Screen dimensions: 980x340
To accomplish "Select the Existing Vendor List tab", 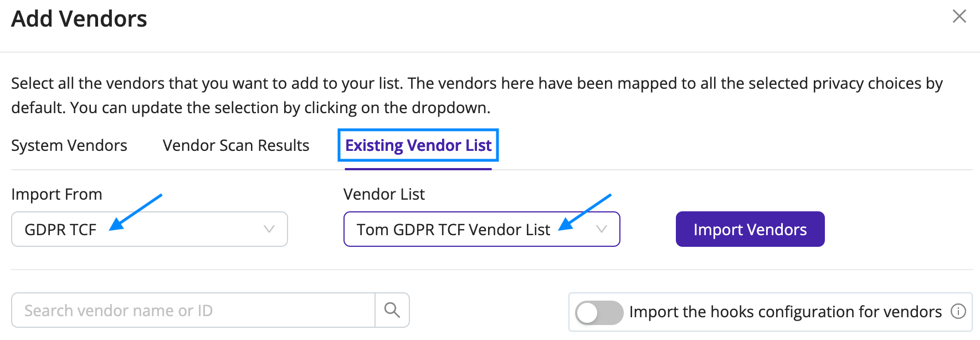I will click(418, 145).
